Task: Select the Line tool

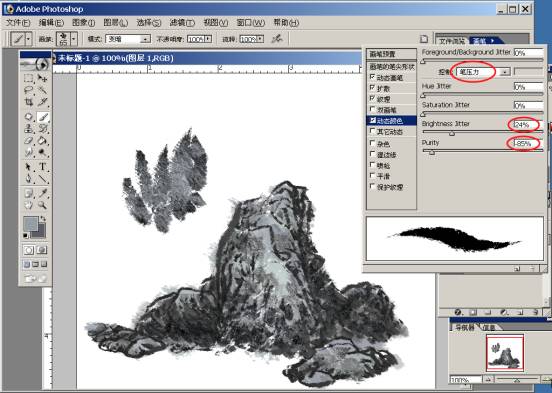Action: [x=42, y=179]
